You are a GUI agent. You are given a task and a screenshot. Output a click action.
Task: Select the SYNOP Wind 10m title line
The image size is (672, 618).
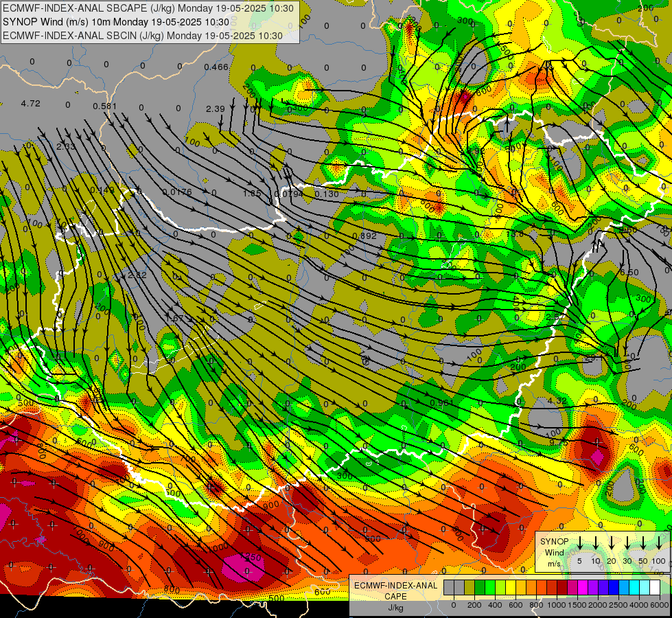[116, 22]
